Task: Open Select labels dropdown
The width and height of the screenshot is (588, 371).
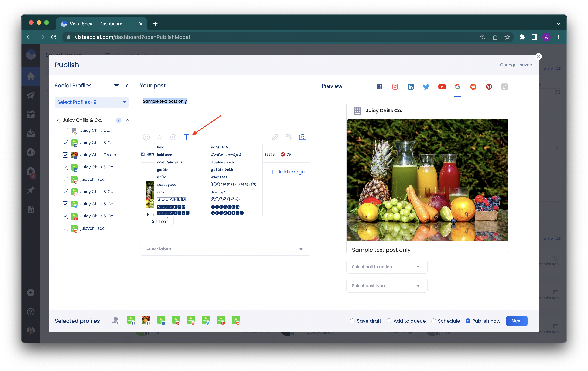Action: (225, 249)
